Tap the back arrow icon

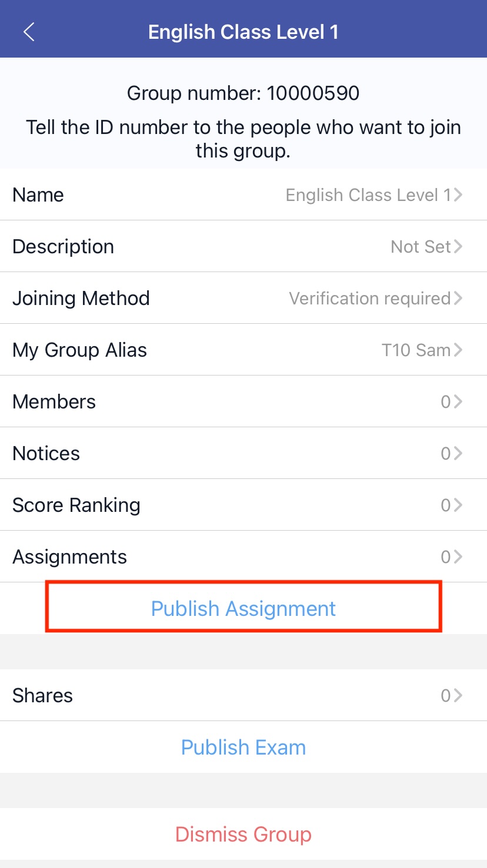(x=29, y=32)
